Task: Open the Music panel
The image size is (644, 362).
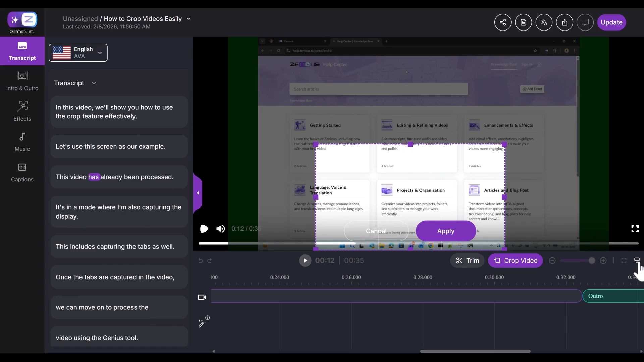Action: coord(22,141)
